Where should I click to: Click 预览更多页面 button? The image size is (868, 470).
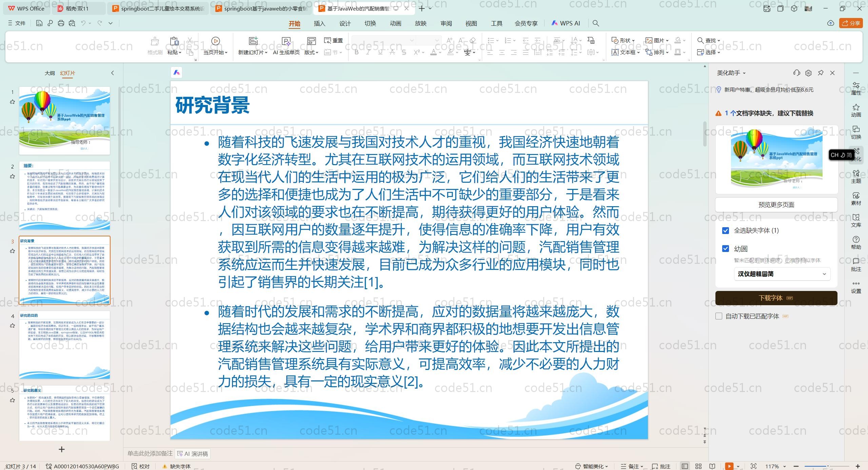[776, 204]
